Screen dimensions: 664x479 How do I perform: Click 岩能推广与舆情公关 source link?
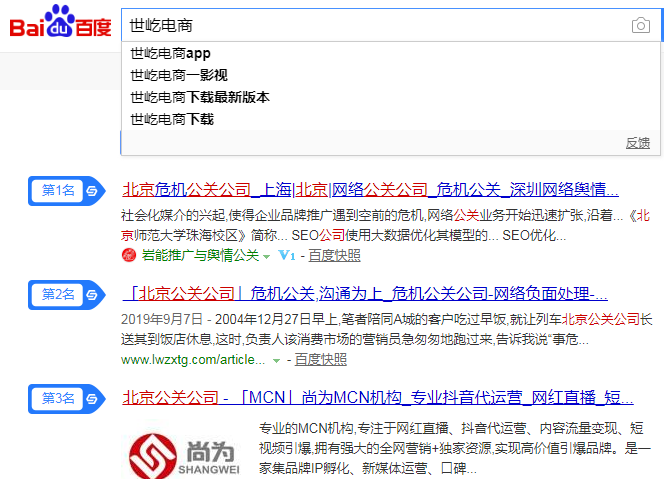pyautogui.click(x=200, y=255)
